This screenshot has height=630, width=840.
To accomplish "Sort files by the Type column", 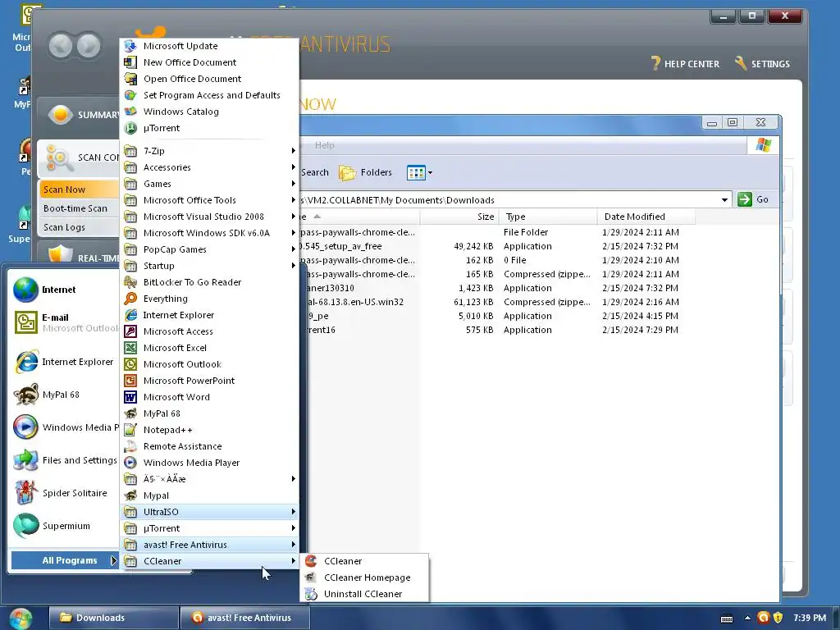I will pyautogui.click(x=548, y=217).
